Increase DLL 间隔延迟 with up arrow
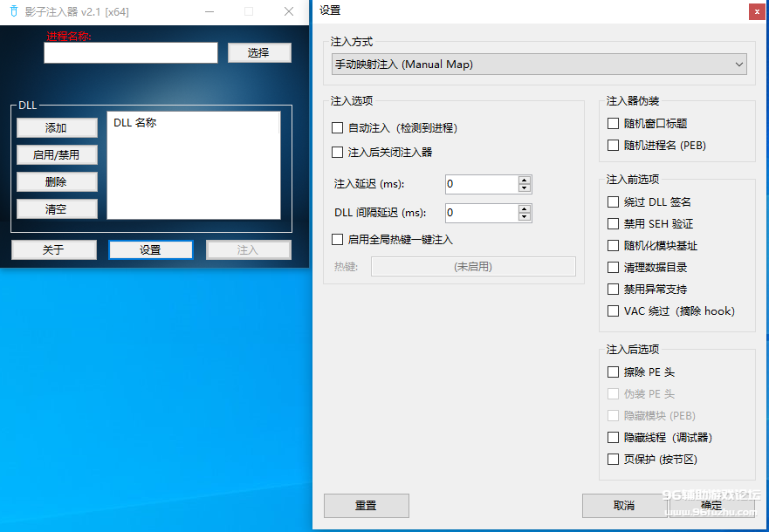The height and width of the screenshot is (532, 769). tap(525, 209)
